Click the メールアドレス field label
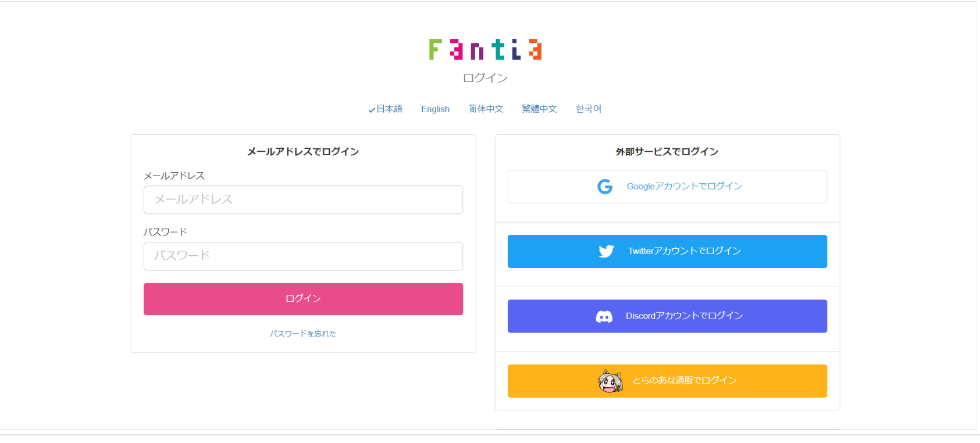 (x=174, y=176)
